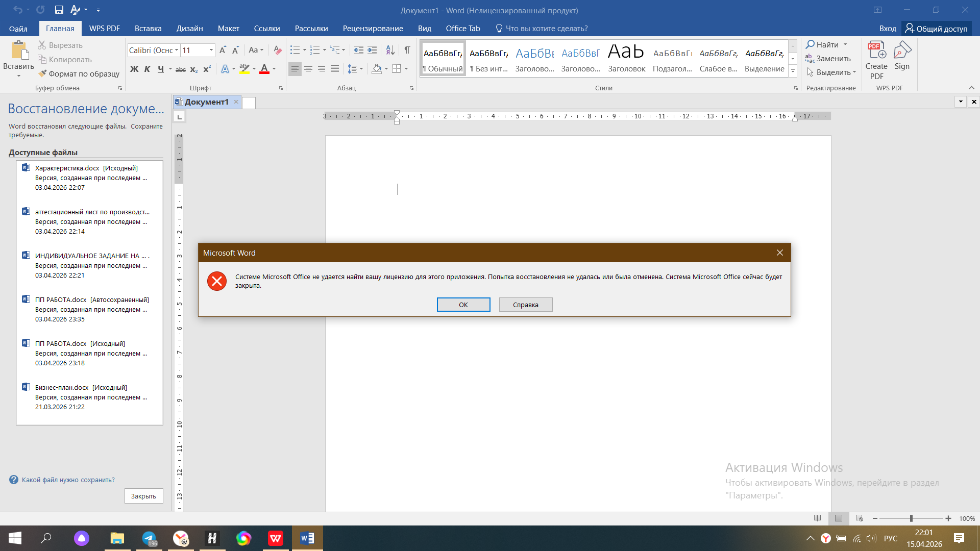Open the Вставка ribbon tab
The height and width of the screenshot is (551, 980).
tap(148, 29)
